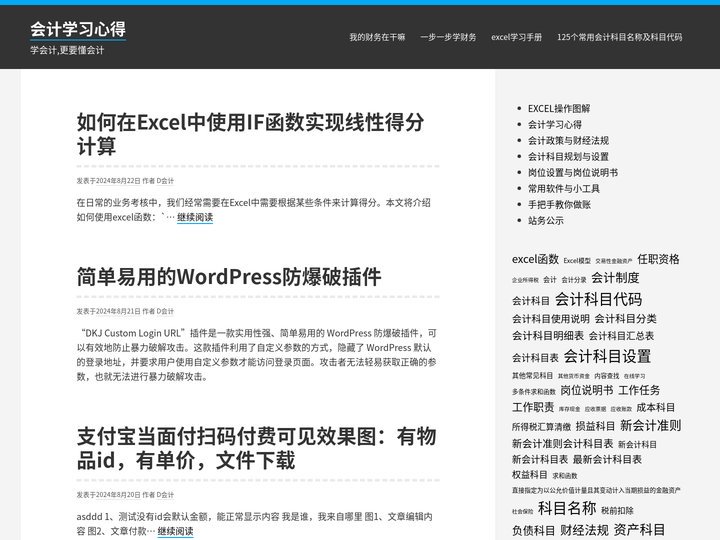The image size is (720, 540).
Task: Select the 求和函数 tag
Action: click(565, 476)
